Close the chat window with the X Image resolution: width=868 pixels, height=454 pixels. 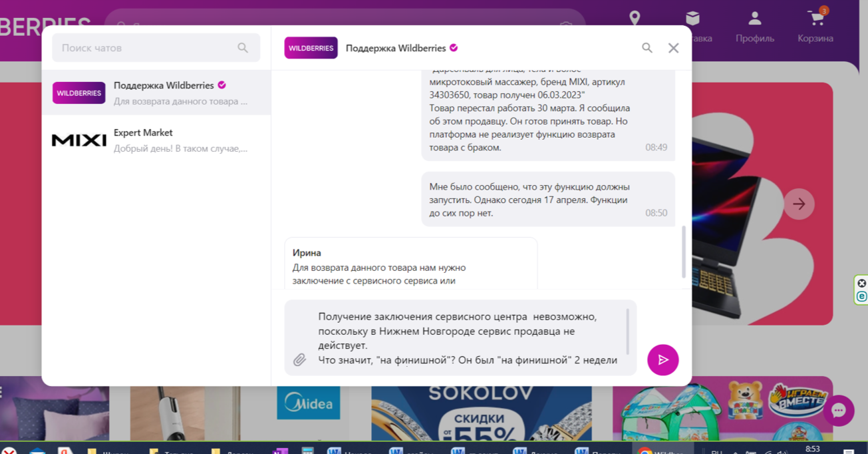pos(673,47)
